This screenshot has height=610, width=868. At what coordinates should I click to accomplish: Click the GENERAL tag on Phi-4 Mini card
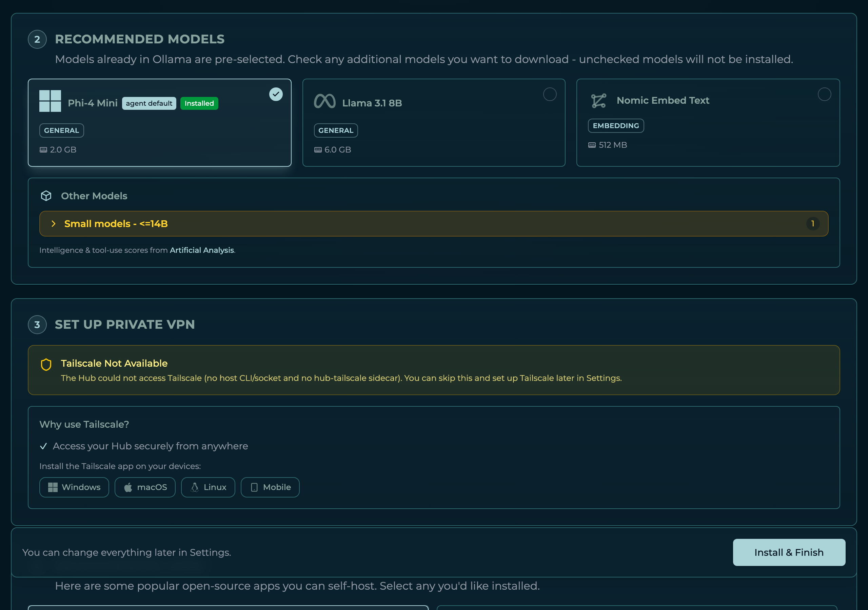coord(62,130)
